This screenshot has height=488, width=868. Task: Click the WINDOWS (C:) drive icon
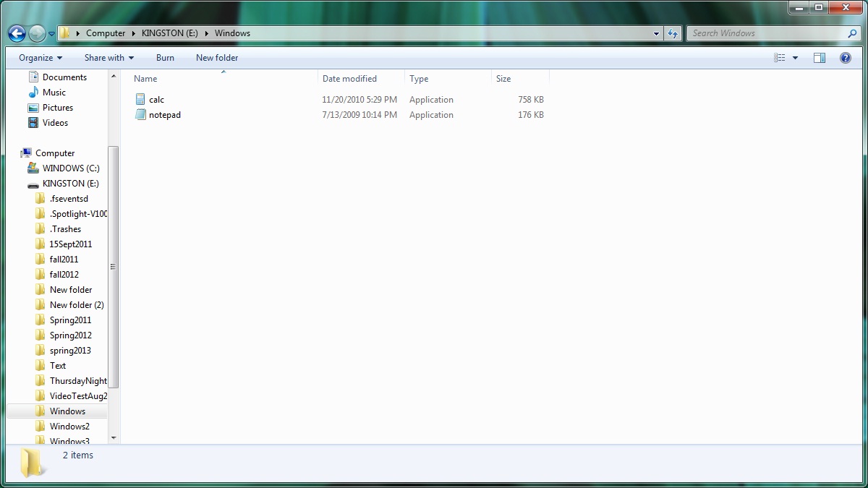tap(33, 168)
